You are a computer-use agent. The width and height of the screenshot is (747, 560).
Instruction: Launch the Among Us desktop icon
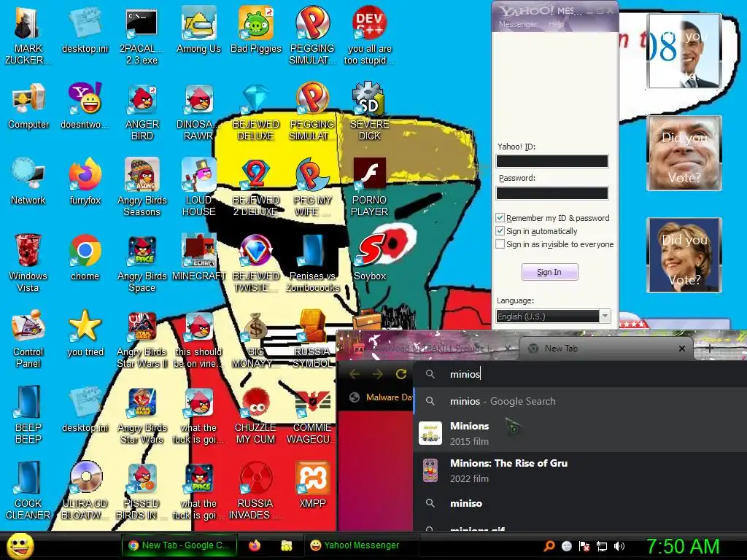(x=198, y=24)
